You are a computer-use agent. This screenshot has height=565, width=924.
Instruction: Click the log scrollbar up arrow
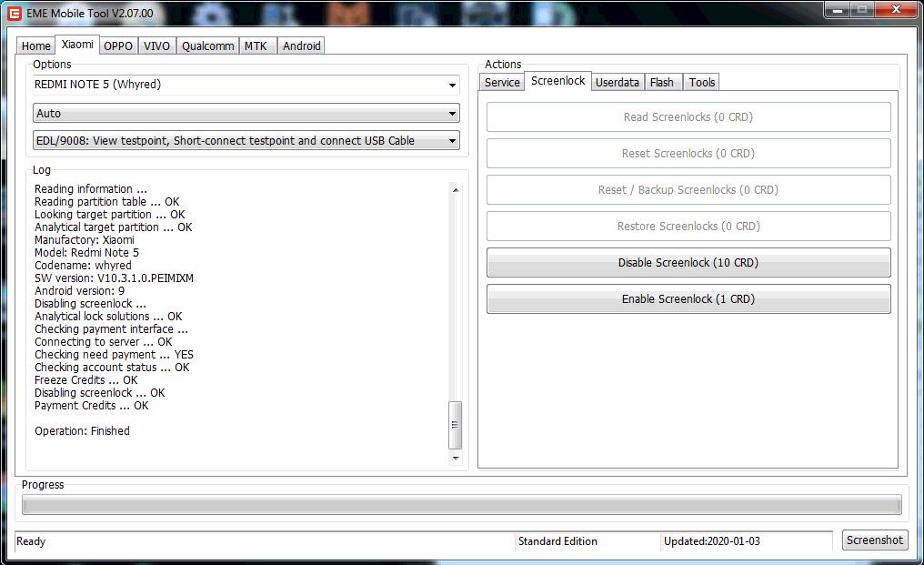point(455,190)
